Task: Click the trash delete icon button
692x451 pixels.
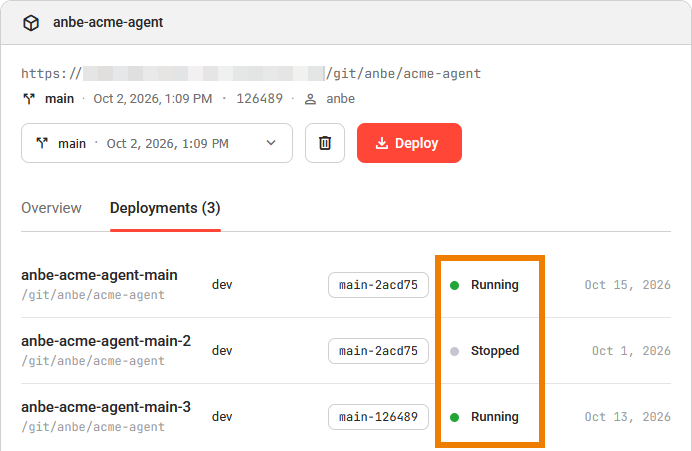Action: (325, 143)
